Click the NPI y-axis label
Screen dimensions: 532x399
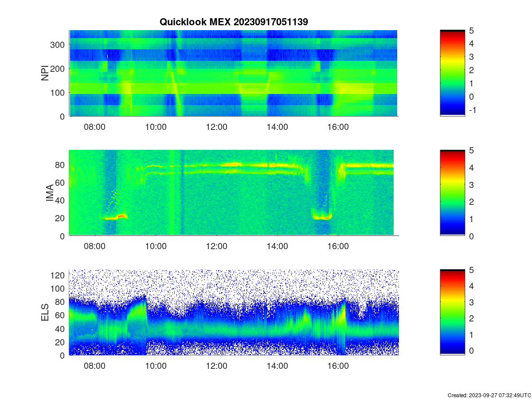tap(45, 73)
